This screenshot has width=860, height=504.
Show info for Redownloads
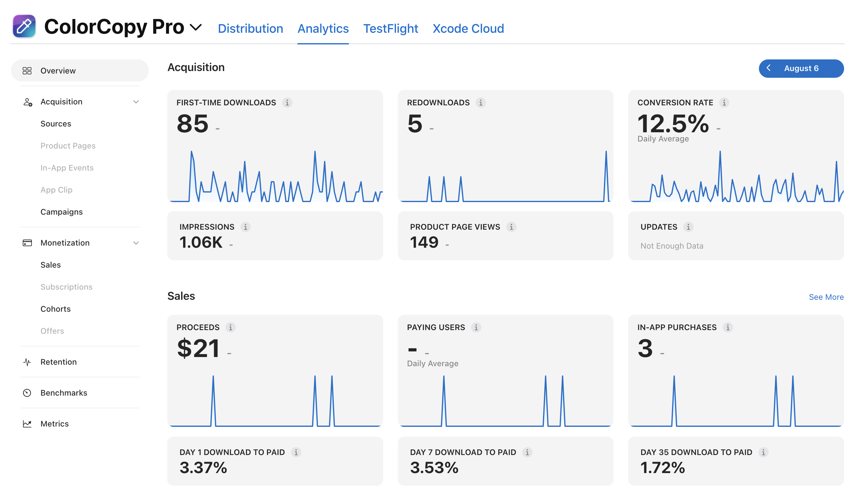point(481,102)
